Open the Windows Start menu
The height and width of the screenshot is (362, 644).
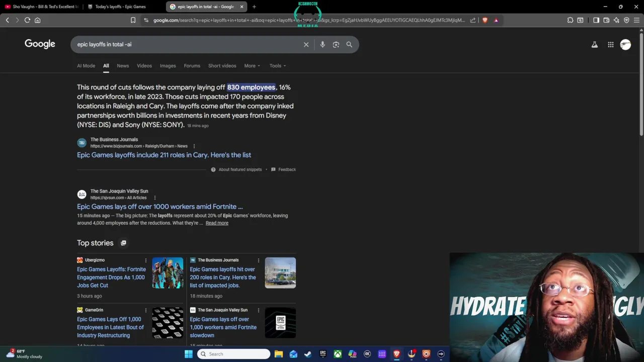[x=189, y=354]
